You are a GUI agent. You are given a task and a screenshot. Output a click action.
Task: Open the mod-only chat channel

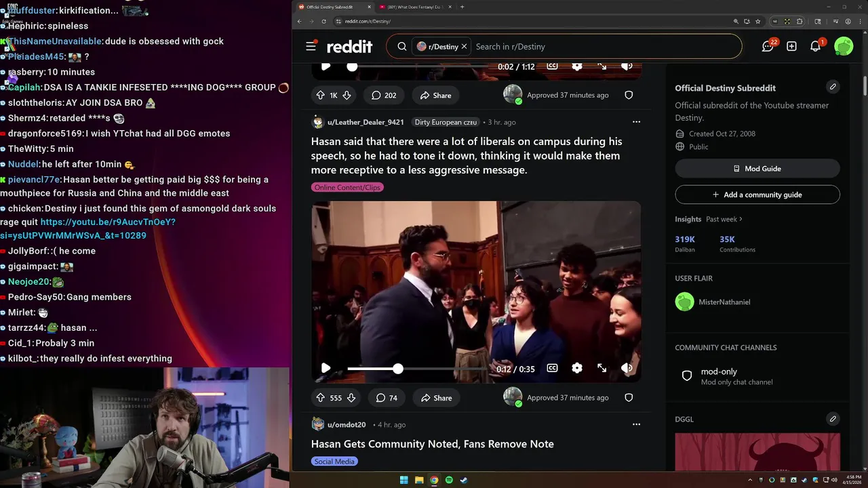pos(757,376)
